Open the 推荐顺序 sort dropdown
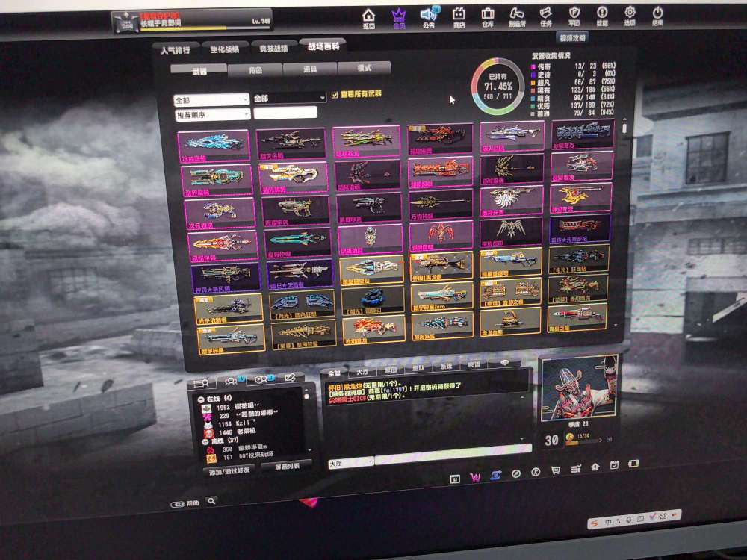This screenshot has height=560, width=747. tap(212, 115)
